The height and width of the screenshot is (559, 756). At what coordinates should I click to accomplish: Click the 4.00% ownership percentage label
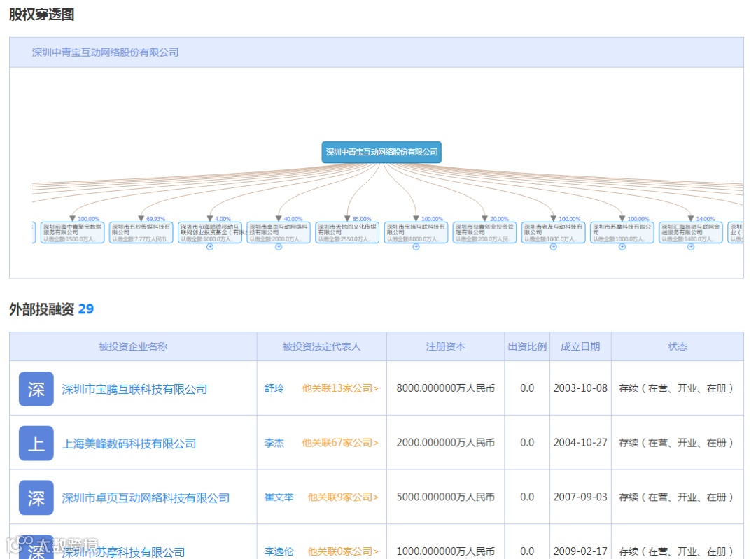coord(223,219)
